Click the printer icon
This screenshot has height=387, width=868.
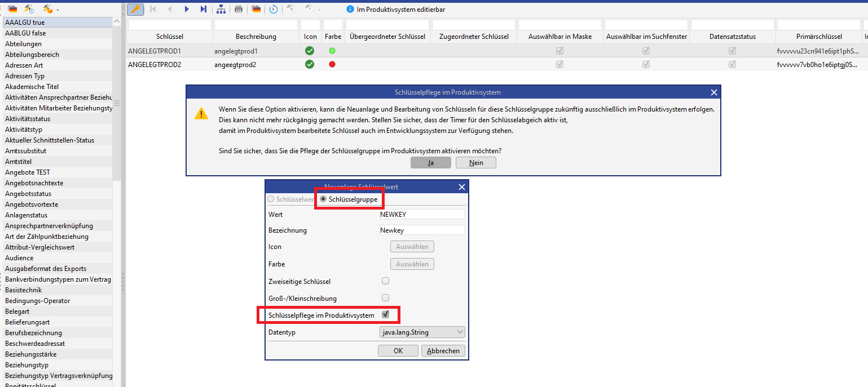click(239, 9)
